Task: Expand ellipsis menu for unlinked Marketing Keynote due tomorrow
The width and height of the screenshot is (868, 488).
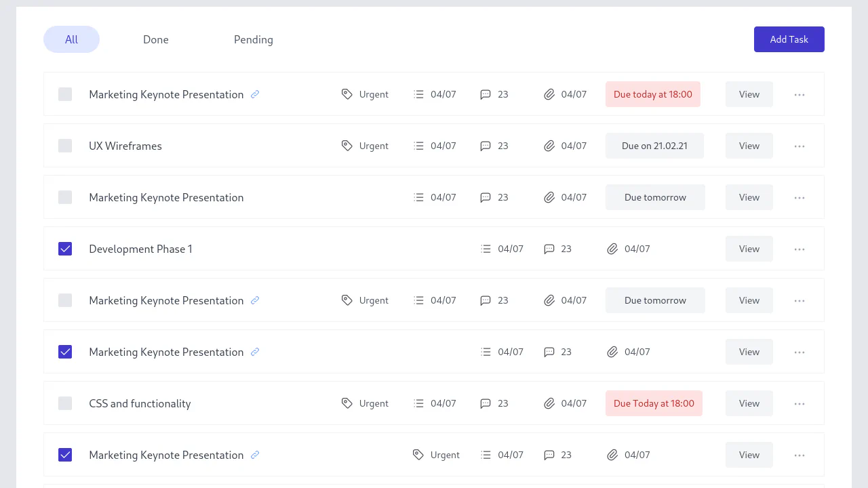Action: (x=800, y=197)
